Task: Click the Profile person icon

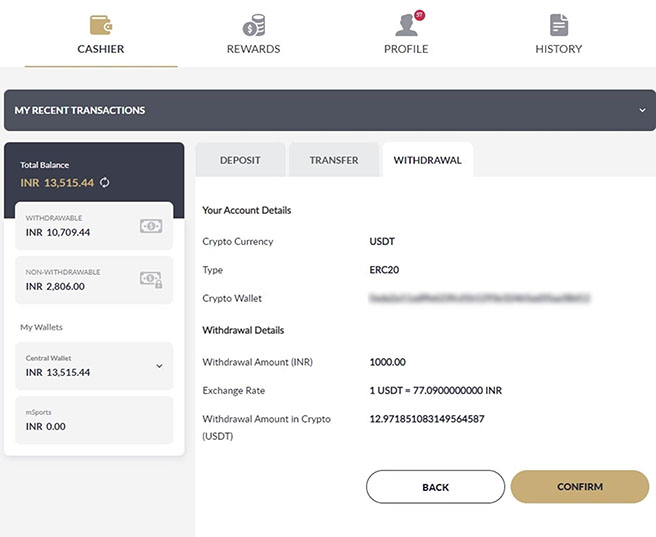Action: tap(405, 25)
